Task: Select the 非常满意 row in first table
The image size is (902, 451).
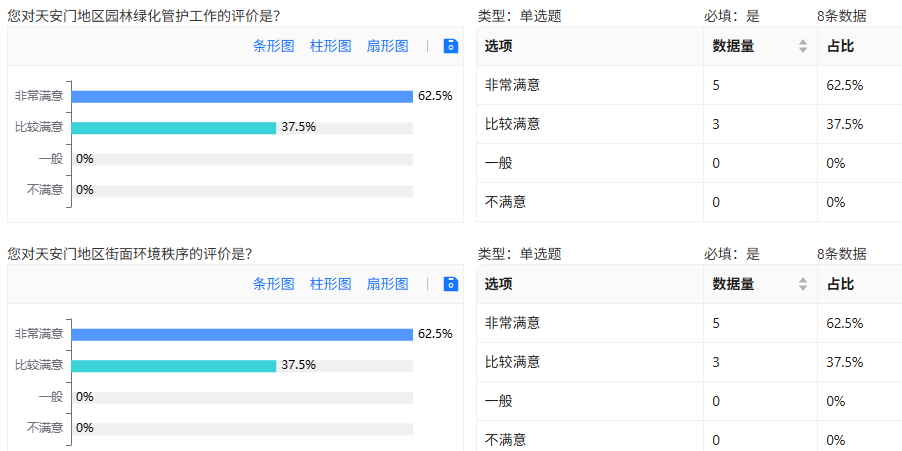Action: tap(689, 85)
